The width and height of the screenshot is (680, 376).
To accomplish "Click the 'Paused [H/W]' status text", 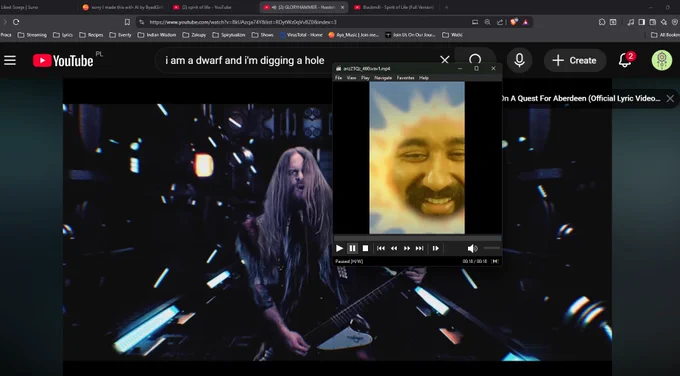I will click(x=349, y=262).
